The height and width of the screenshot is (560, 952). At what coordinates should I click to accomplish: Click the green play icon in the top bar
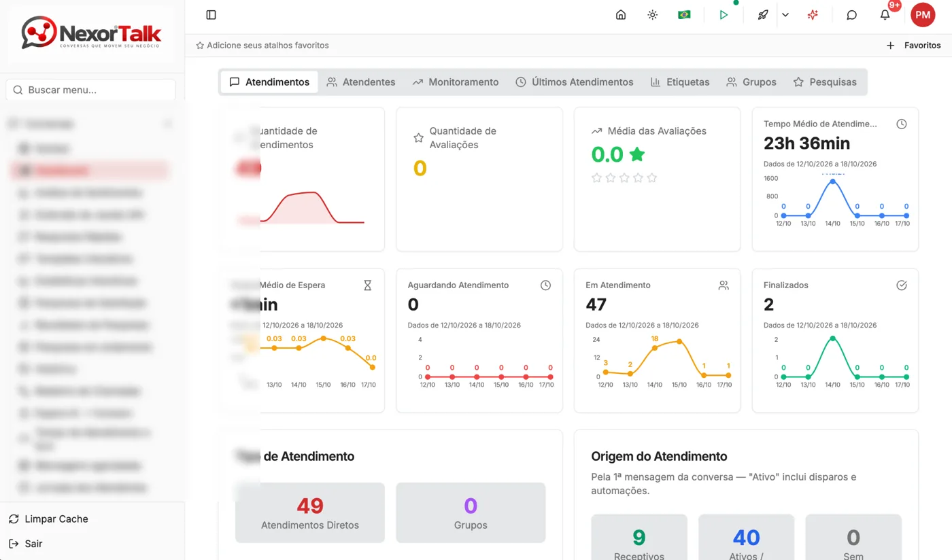724,15
